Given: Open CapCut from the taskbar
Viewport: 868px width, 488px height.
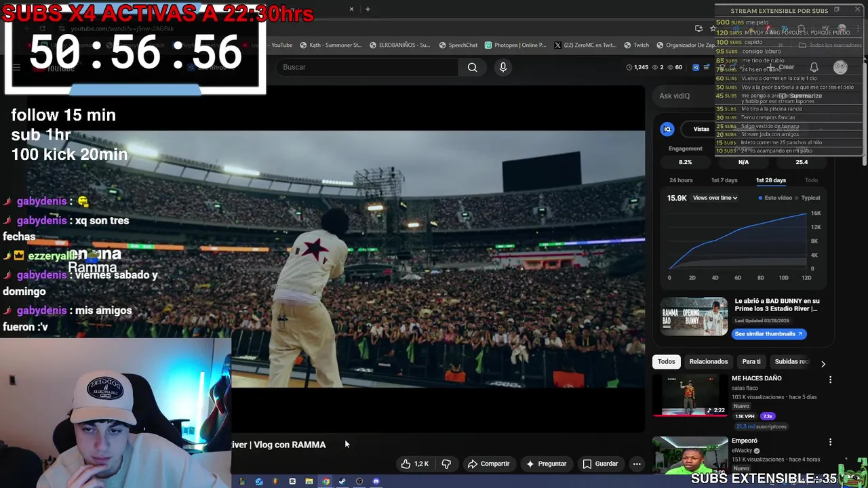Looking at the screenshot, I should tap(292, 481).
